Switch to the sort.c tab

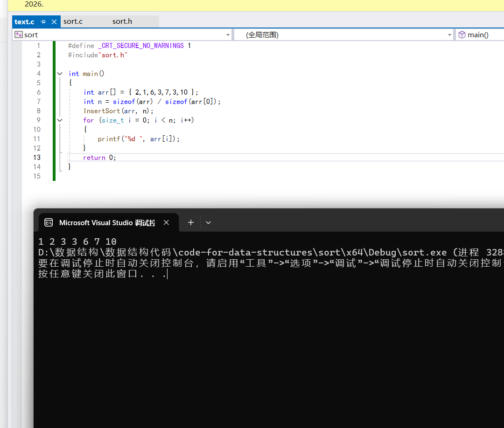coord(73,21)
